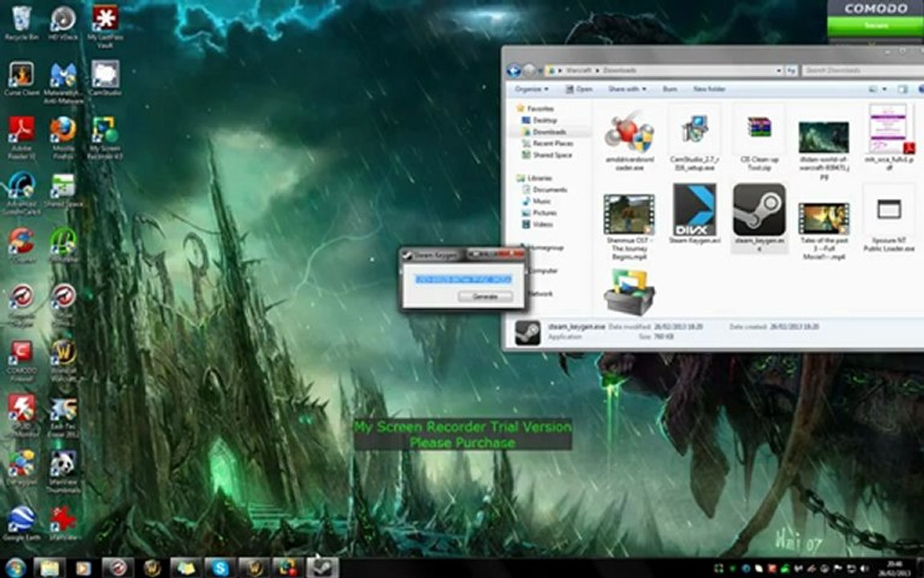Screen dimensions: 924x578
Task: Click the generated key field in Steam Keygen
Action: pyautogui.click(x=463, y=279)
